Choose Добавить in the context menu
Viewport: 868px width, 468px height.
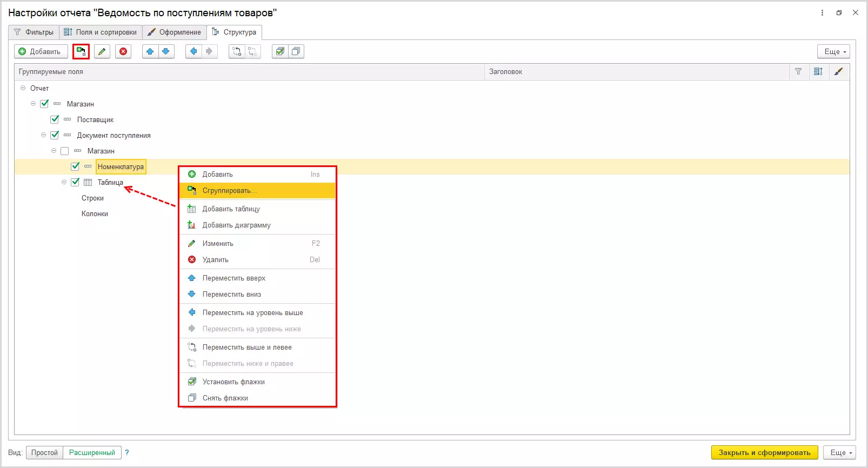pyautogui.click(x=257, y=175)
